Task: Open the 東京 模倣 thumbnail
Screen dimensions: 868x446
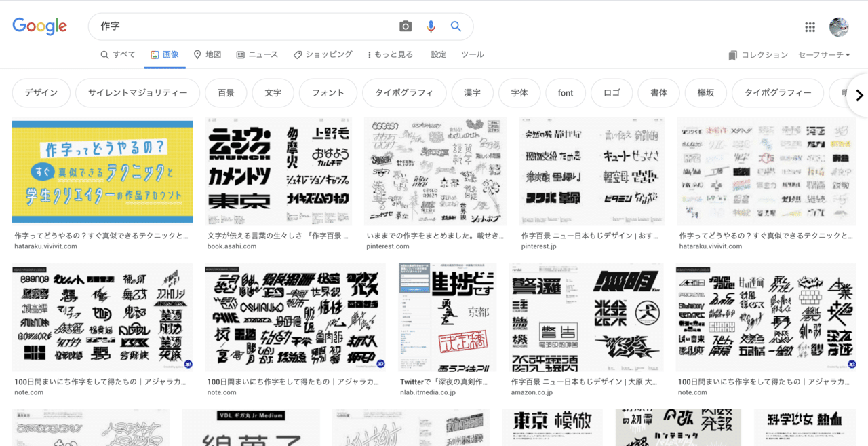Action: [x=552, y=428]
